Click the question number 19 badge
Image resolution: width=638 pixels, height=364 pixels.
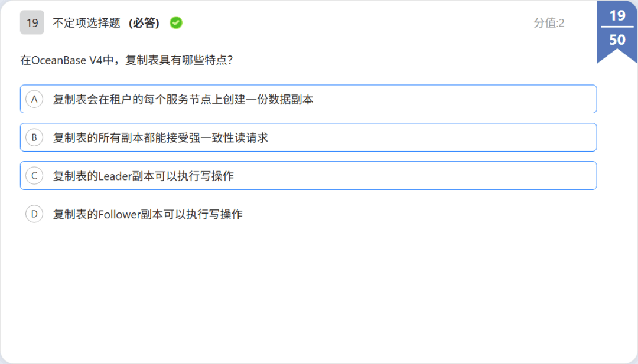pyautogui.click(x=32, y=23)
